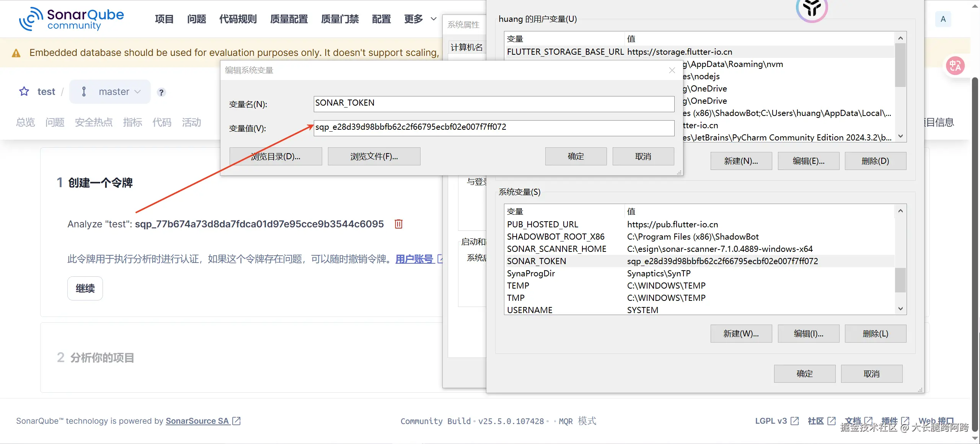Close the edit system variable dialog
980x444 pixels.
[x=672, y=70]
